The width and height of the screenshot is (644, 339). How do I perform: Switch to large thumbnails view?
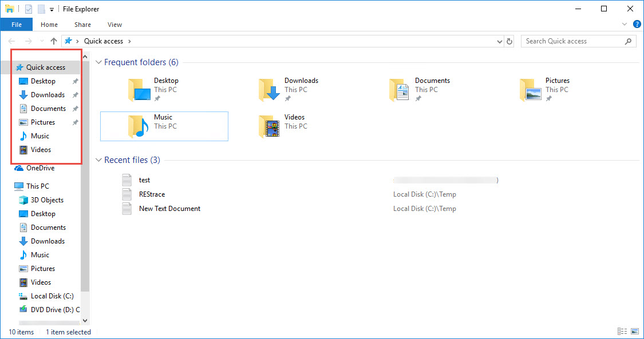(x=634, y=331)
